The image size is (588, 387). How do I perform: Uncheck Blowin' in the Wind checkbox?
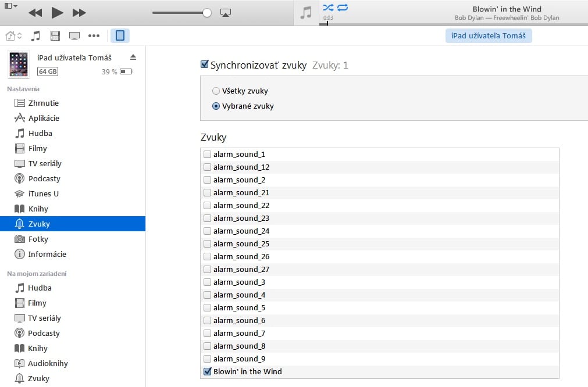tap(207, 371)
